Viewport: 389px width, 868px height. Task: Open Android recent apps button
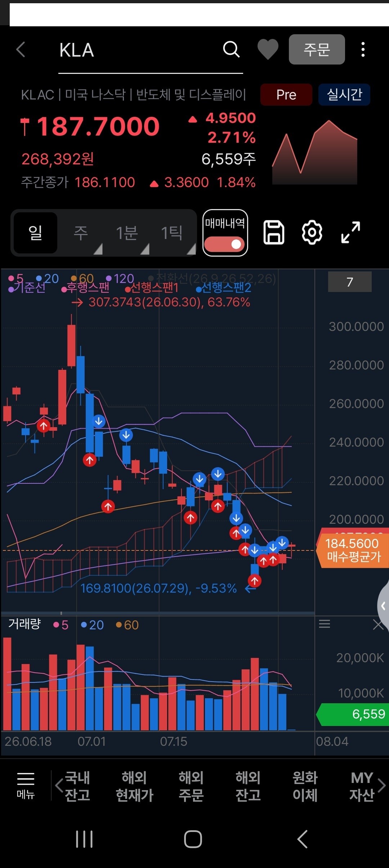click(x=84, y=839)
